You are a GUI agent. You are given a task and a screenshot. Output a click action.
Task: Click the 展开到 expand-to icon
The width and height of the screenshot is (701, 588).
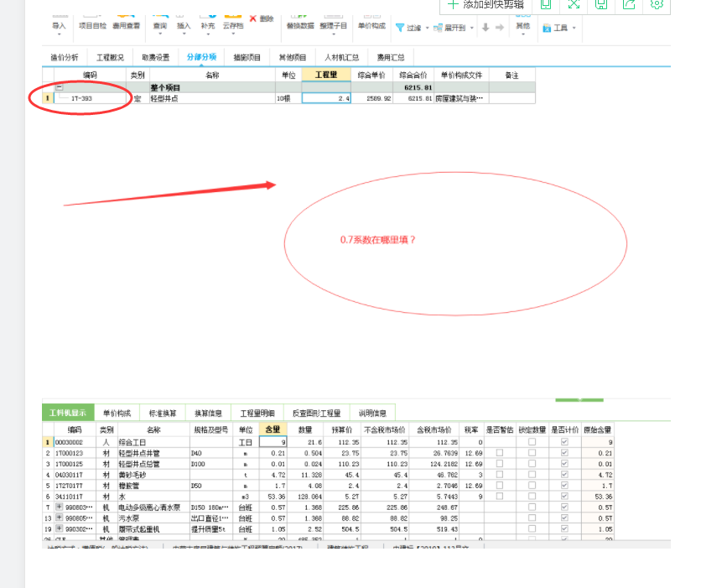point(438,28)
